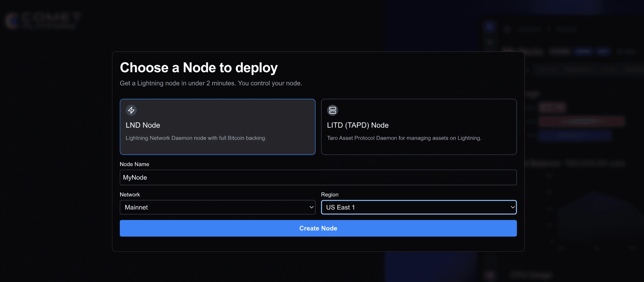Click the 'Choose a Node to deploy' heading
The height and width of the screenshot is (282, 644).
(199, 68)
